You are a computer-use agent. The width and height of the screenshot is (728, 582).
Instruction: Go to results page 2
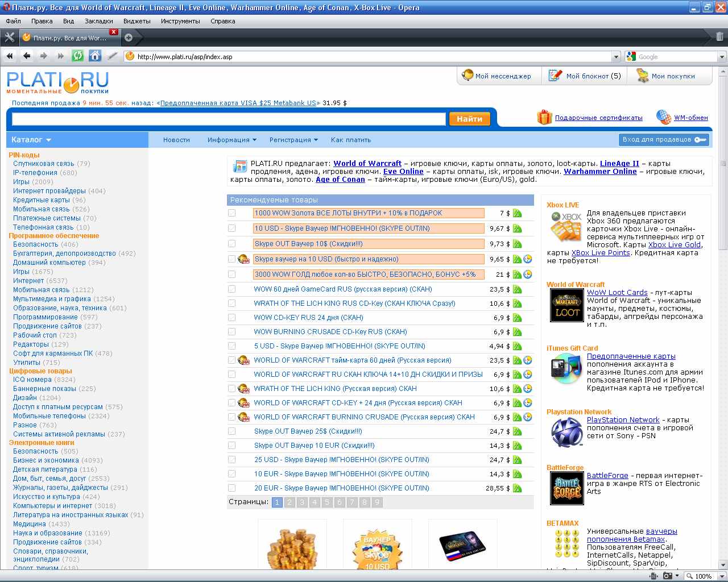click(289, 502)
